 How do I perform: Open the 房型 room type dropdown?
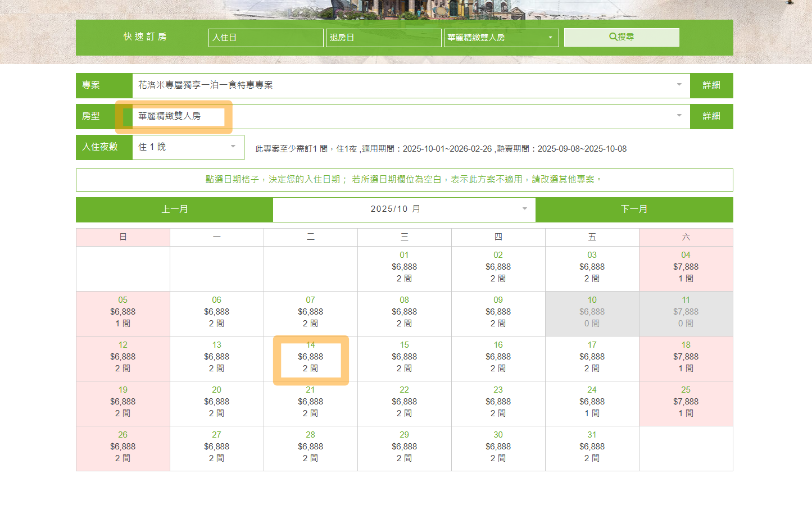click(410, 116)
